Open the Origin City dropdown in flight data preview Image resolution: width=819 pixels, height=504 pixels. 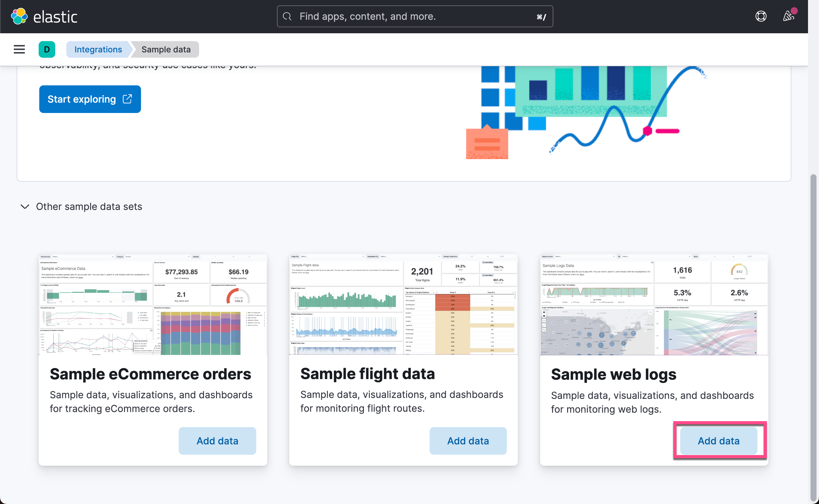[x=332, y=256]
